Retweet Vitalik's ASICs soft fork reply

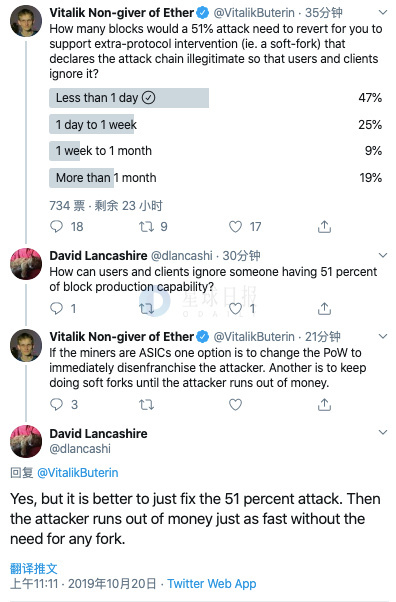[x=146, y=404]
